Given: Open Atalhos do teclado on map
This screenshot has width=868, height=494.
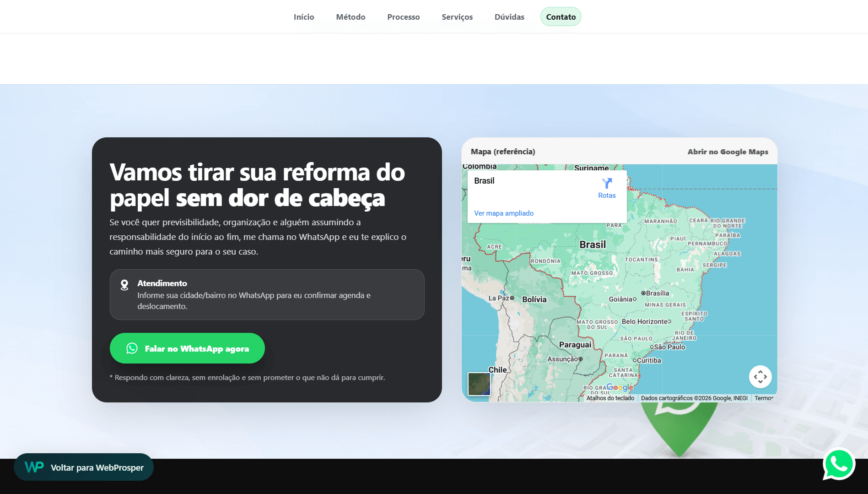Looking at the screenshot, I should pos(610,398).
